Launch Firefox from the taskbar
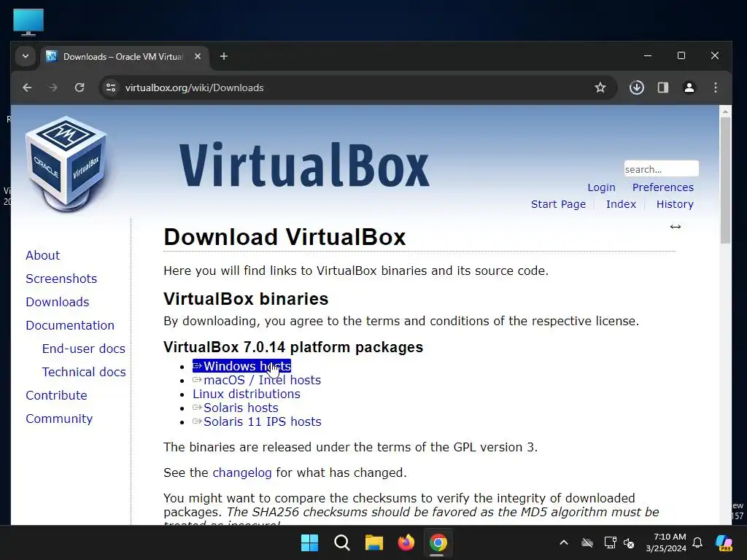 406,542
